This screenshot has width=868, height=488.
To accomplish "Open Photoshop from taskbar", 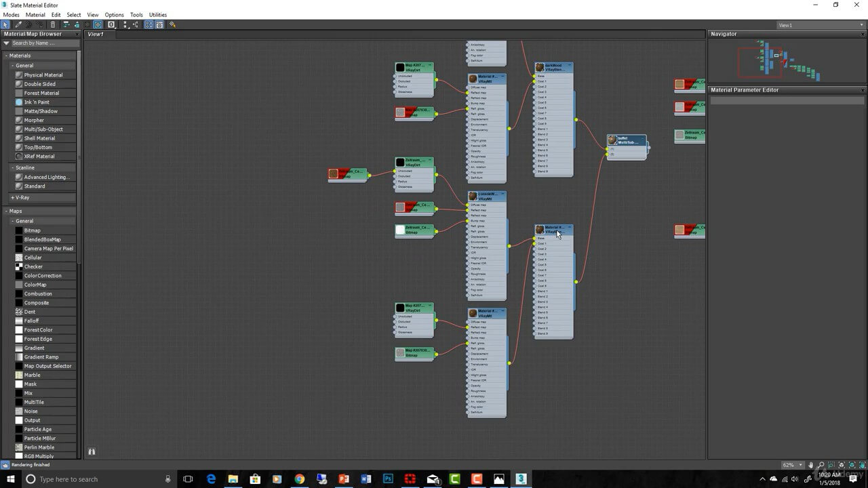I will pyautogui.click(x=388, y=479).
